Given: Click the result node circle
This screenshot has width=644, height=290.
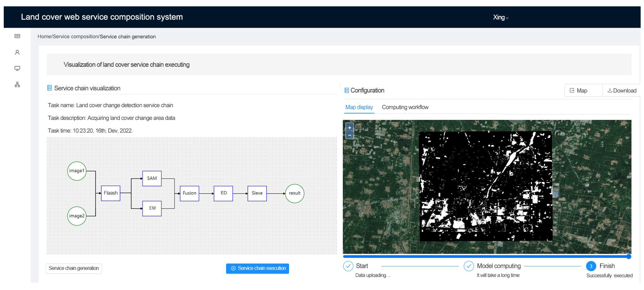Looking at the screenshot, I should click(x=295, y=193).
